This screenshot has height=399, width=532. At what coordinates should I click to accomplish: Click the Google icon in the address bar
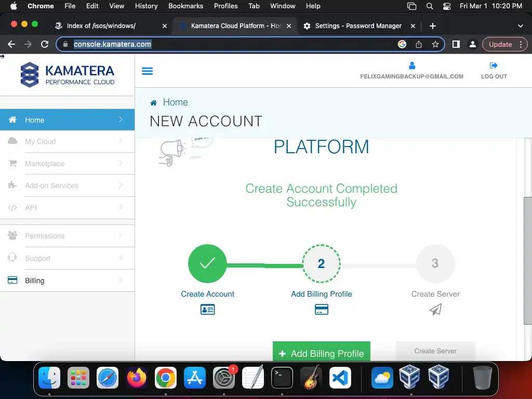tap(402, 44)
